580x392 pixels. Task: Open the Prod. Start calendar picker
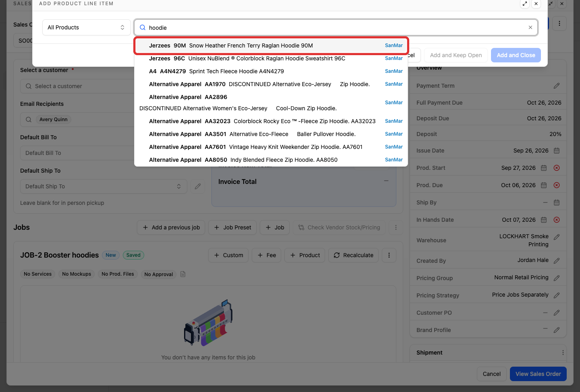click(544, 168)
